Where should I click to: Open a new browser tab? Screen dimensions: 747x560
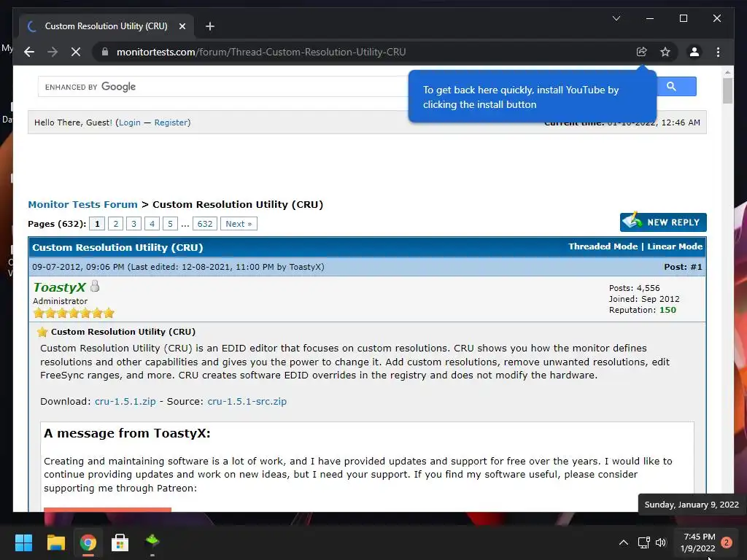[209, 26]
